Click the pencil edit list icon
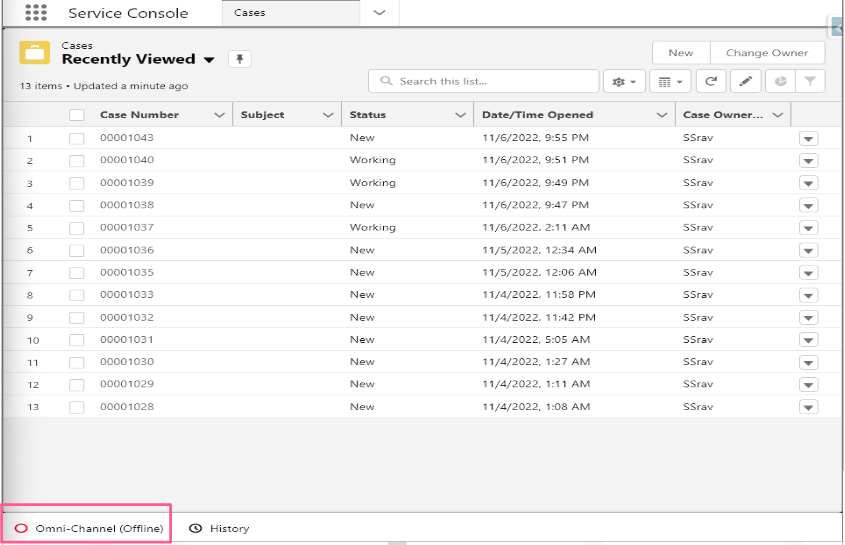845x545 pixels. pyautogui.click(x=744, y=82)
